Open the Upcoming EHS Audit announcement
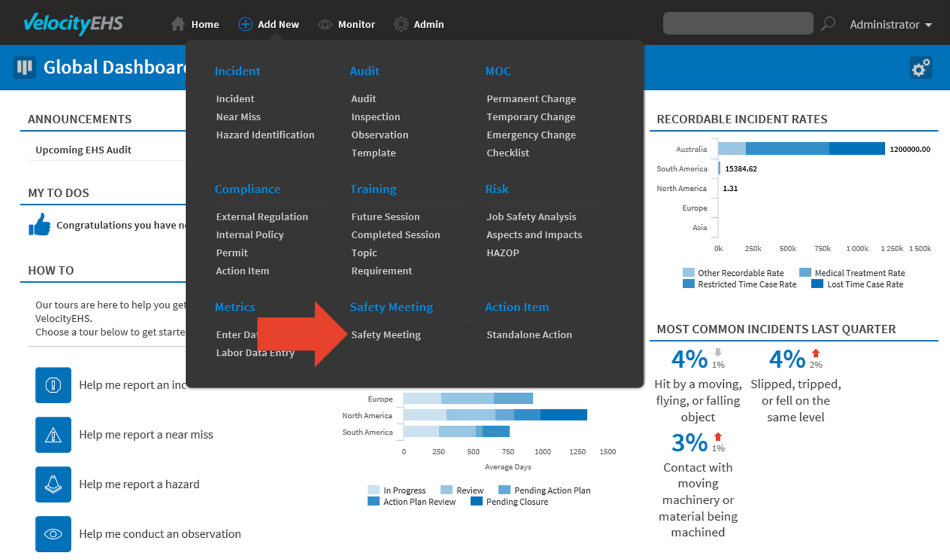Image resolution: width=950 pixels, height=560 pixels. [83, 150]
